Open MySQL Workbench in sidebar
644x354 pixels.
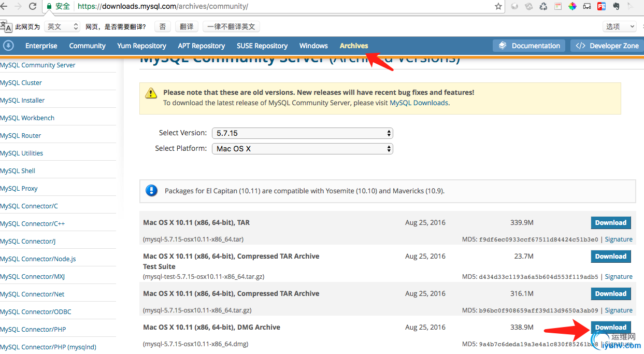(27, 118)
